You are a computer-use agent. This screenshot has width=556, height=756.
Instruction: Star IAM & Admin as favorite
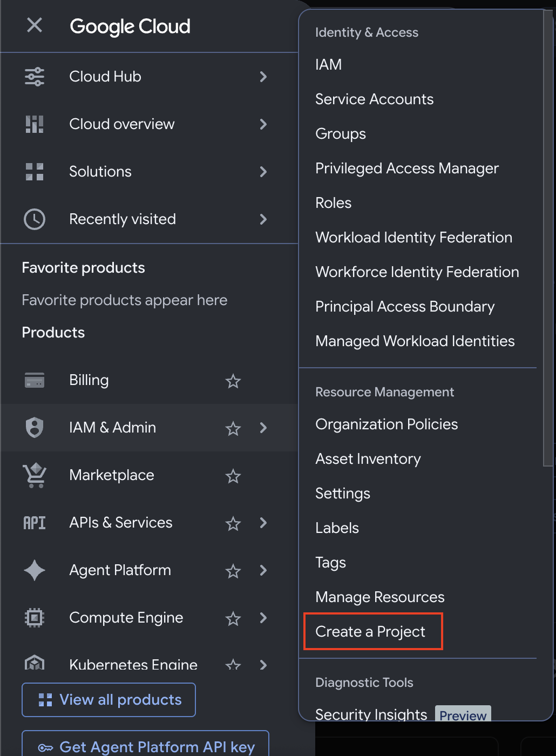tap(233, 428)
